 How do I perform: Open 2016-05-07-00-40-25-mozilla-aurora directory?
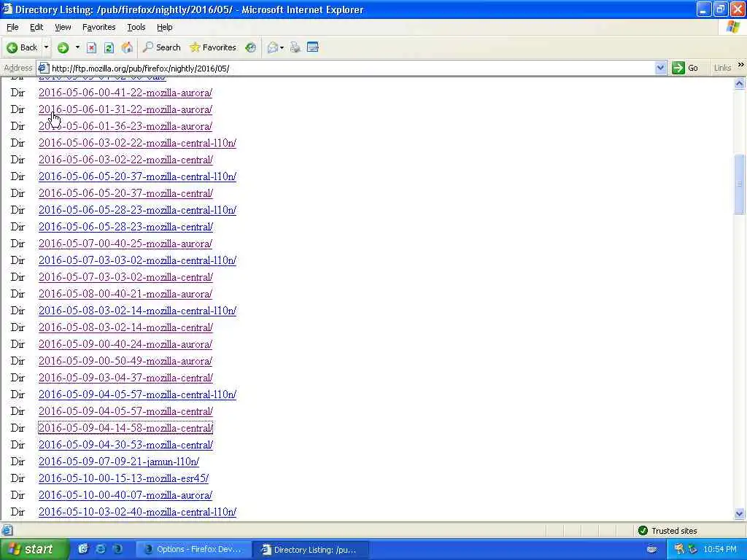tap(125, 244)
